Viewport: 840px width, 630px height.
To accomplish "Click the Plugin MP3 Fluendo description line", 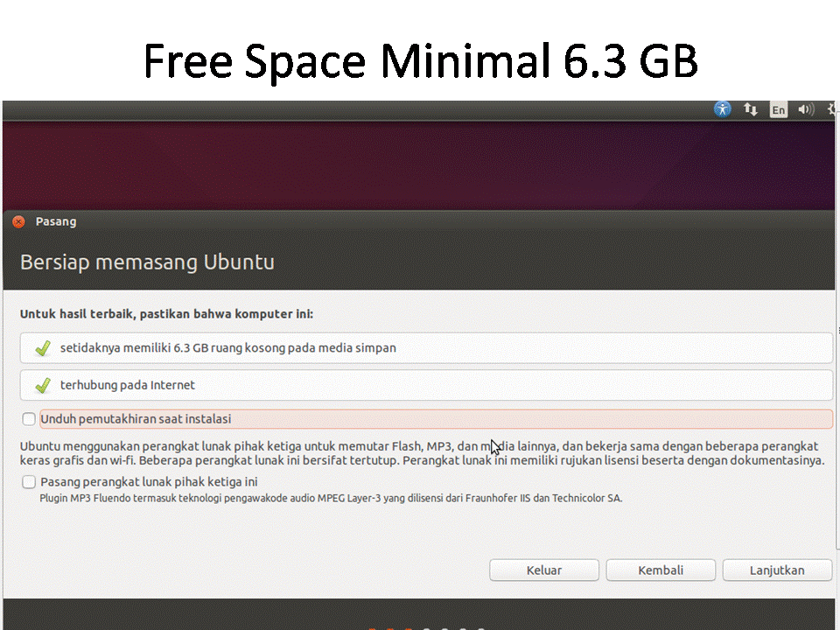I will coord(331,498).
